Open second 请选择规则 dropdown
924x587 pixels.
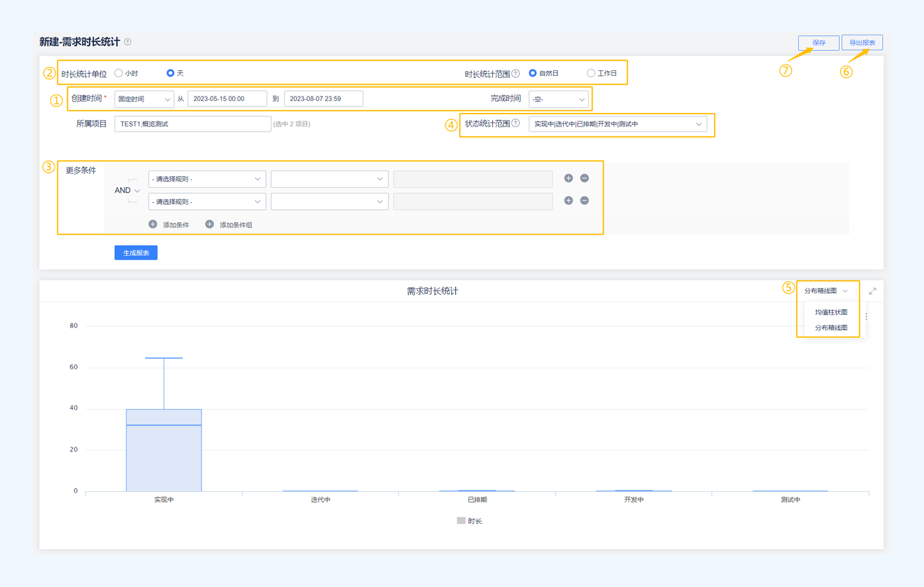pyautogui.click(x=207, y=202)
